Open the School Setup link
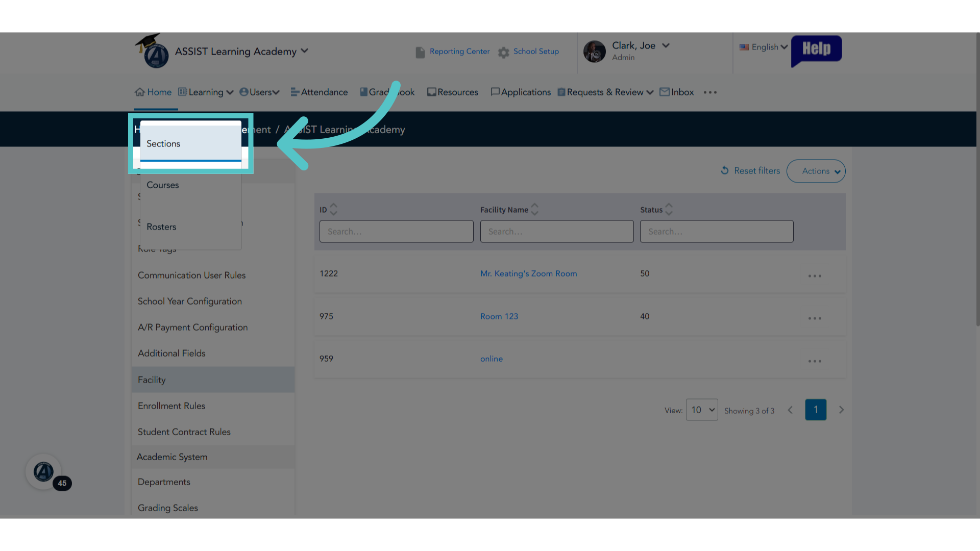The image size is (980, 551). tap(536, 52)
